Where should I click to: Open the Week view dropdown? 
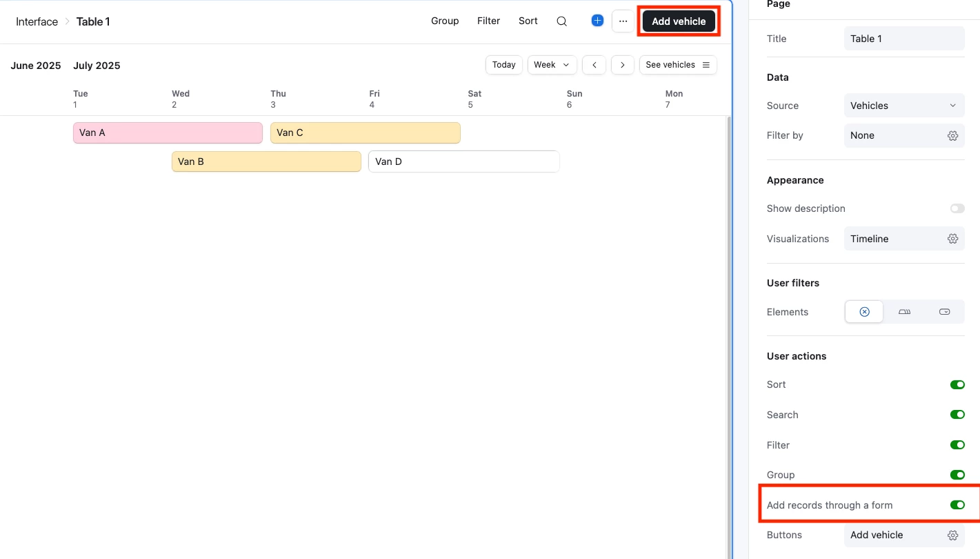552,65
